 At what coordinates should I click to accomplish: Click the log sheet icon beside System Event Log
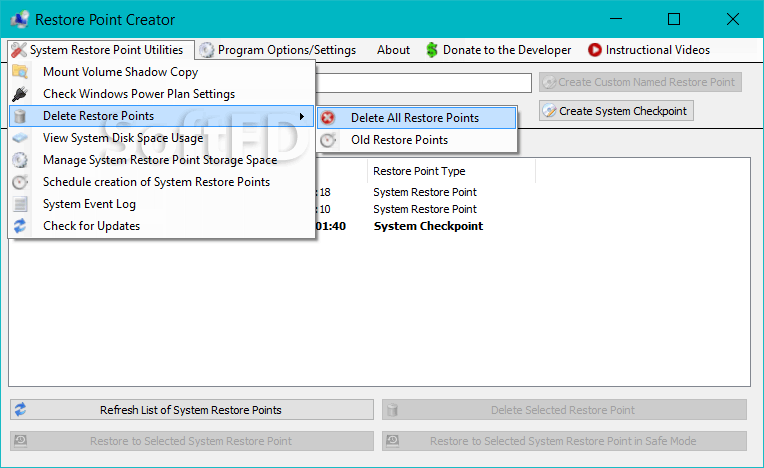pos(20,204)
